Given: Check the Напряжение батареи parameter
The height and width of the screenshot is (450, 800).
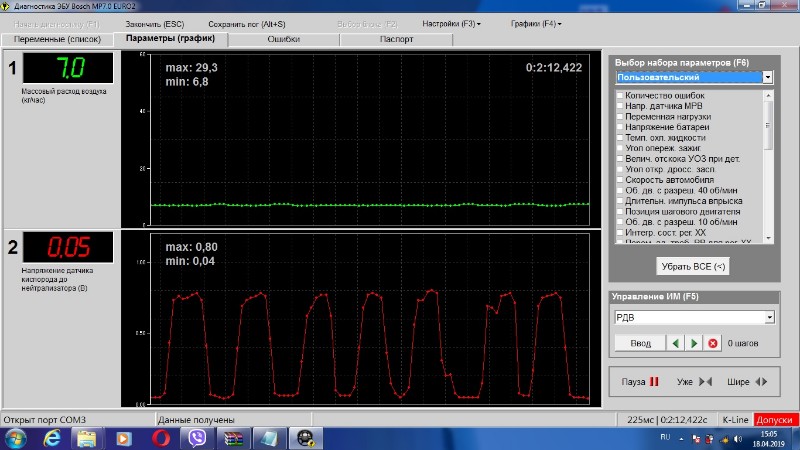Looking at the screenshot, I should pos(620,127).
